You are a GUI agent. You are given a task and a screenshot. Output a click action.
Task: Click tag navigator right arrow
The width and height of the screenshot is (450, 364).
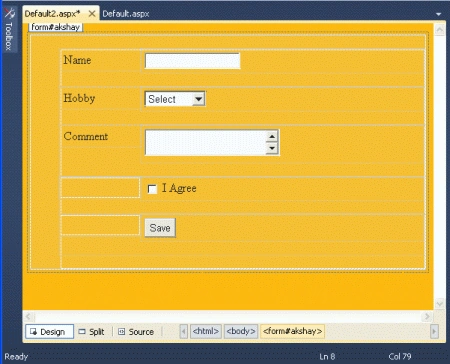434,332
